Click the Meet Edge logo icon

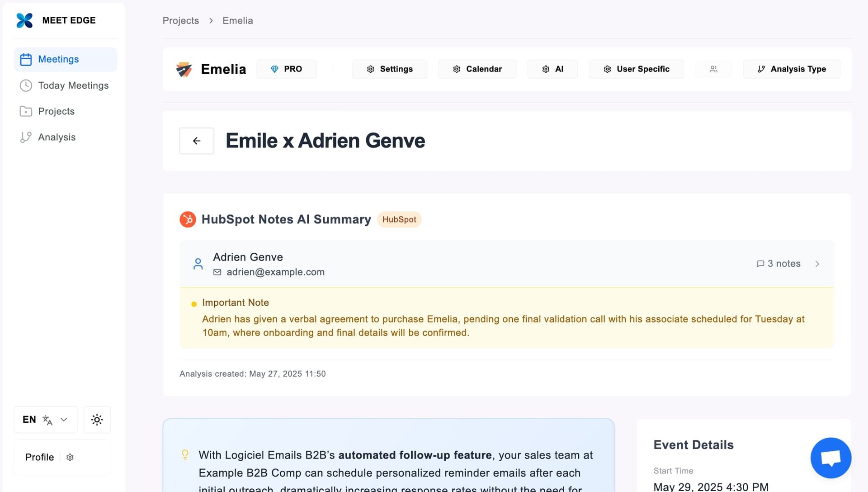[24, 20]
